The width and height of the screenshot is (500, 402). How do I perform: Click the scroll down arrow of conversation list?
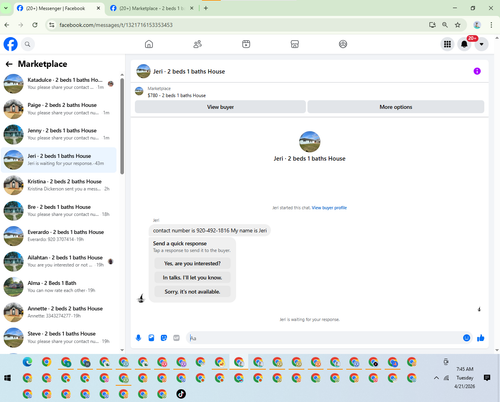pyautogui.click(x=122, y=350)
